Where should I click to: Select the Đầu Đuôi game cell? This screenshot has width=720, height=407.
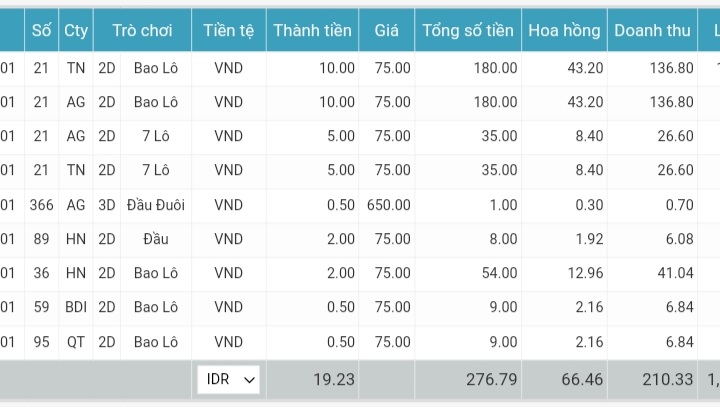(x=156, y=205)
